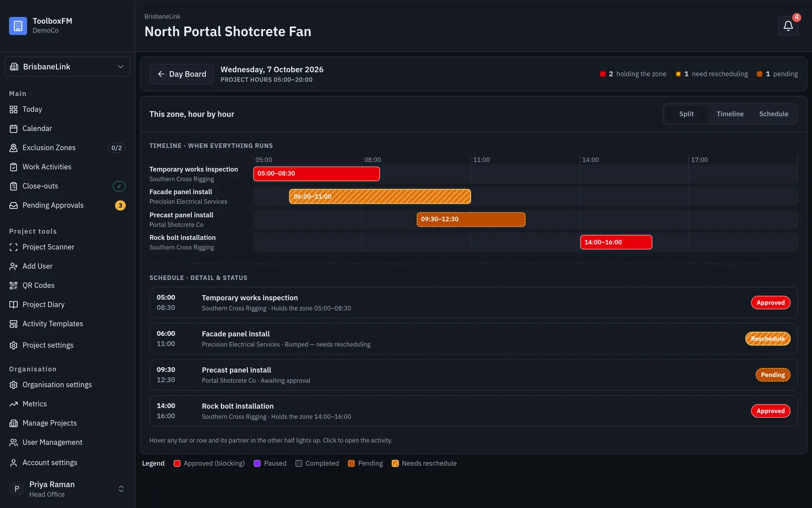The width and height of the screenshot is (812, 508).
Task: Switch to Schedule view
Action: [773, 114]
